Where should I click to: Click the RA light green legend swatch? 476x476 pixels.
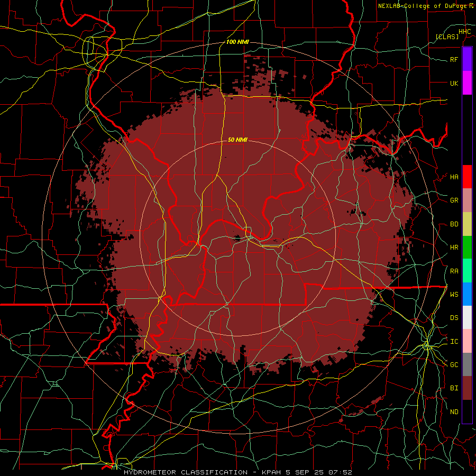pos(467,271)
